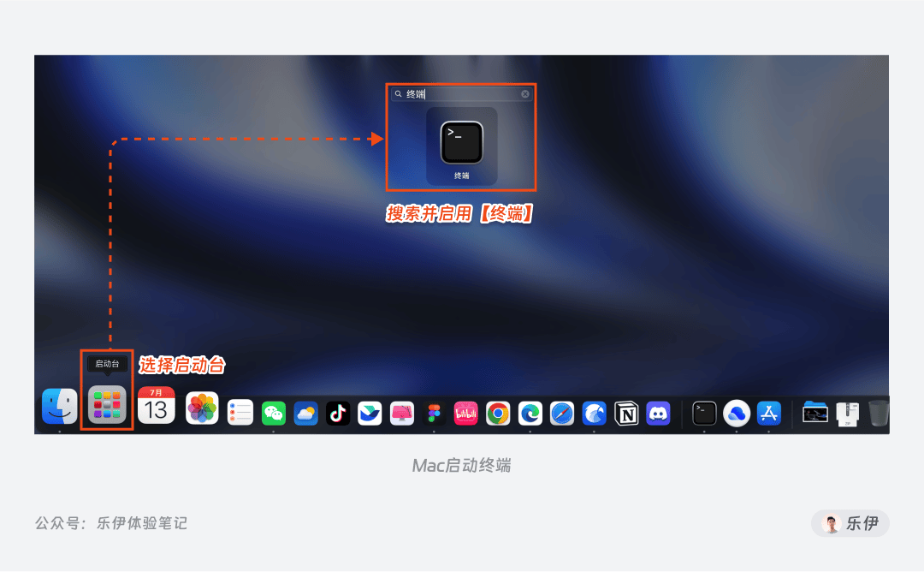Open Google Chrome from the Dock
Viewport: 924px width, 572px height.
(498, 414)
